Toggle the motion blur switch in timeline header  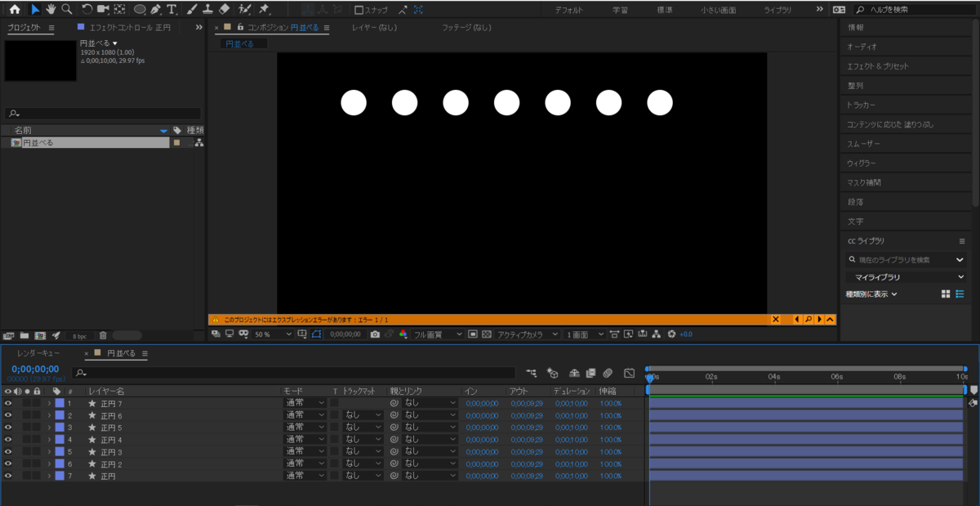tap(608, 373)
